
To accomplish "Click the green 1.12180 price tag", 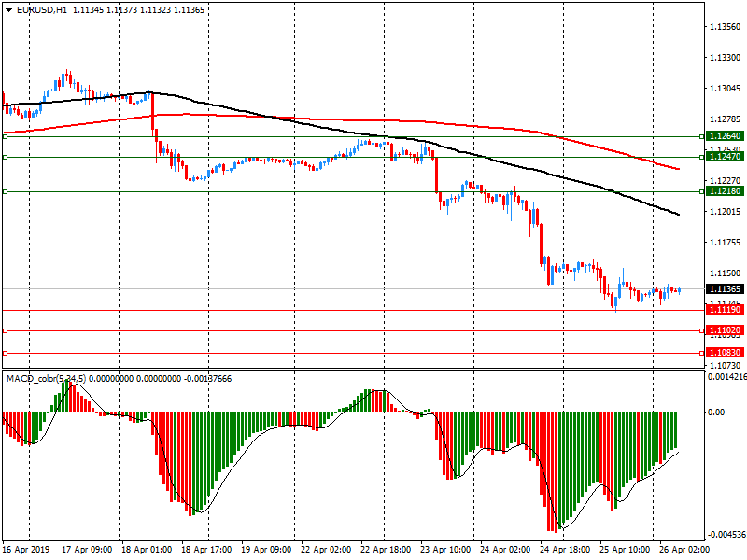I will (x=725, y=191).
